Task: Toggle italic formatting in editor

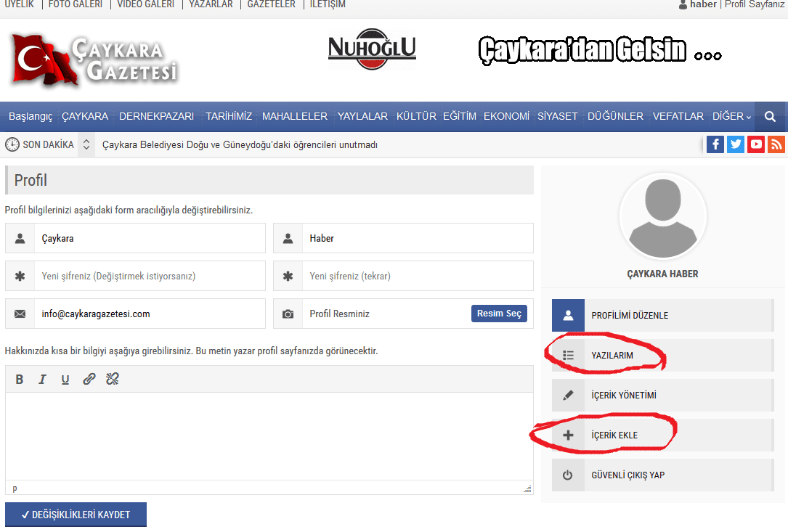Action: click(42, 379)
